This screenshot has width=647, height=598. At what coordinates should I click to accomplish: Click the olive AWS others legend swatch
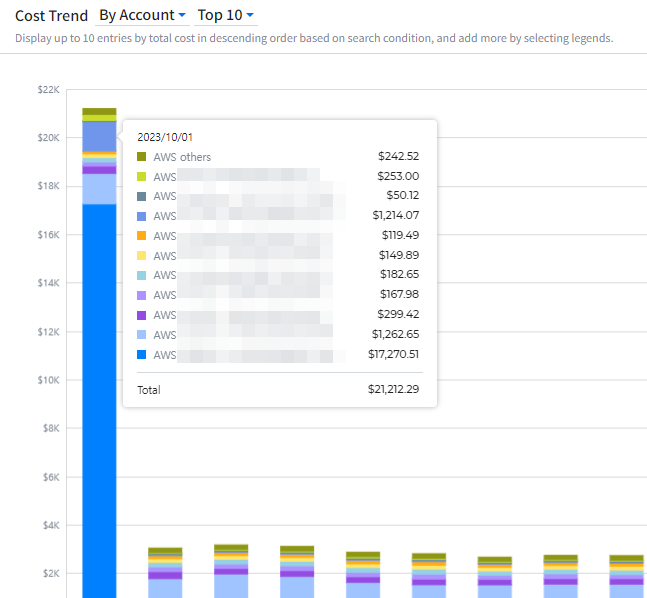[x=142, y=157]
